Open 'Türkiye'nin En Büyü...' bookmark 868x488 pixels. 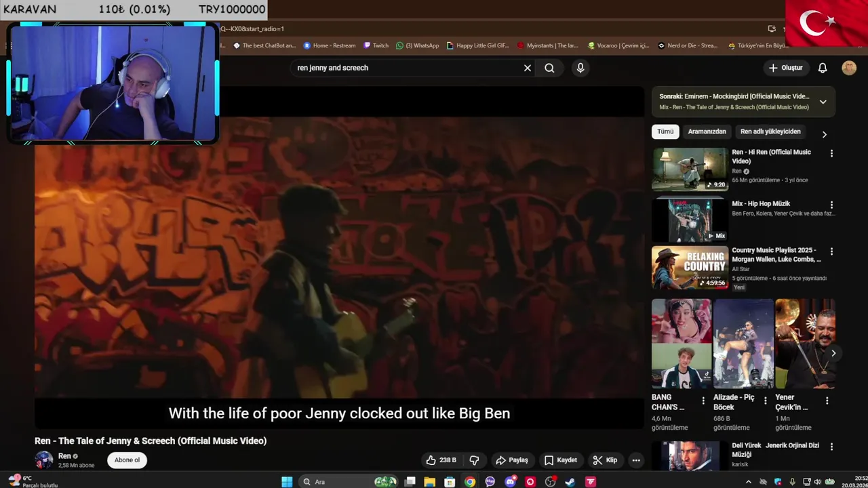coord(758,45)
